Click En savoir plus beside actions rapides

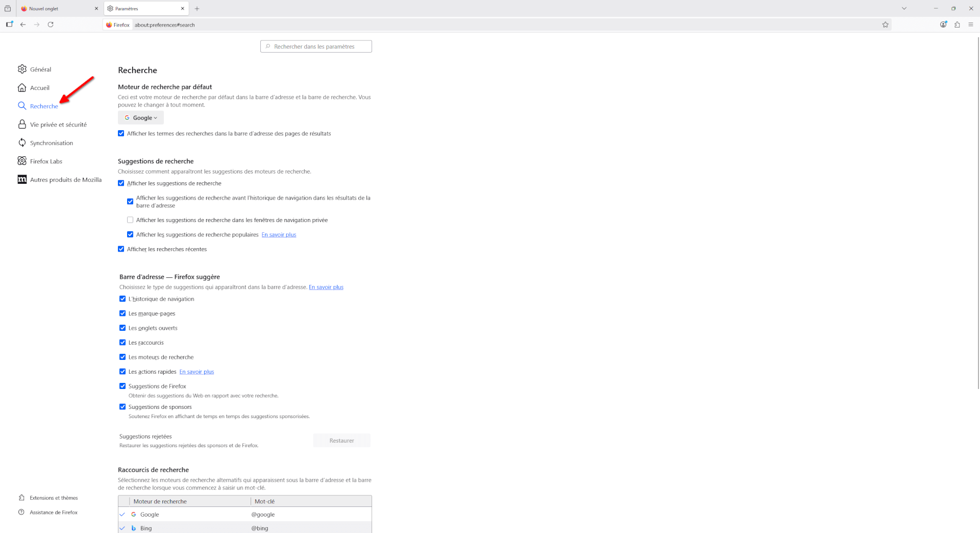(x=197, y=372)
